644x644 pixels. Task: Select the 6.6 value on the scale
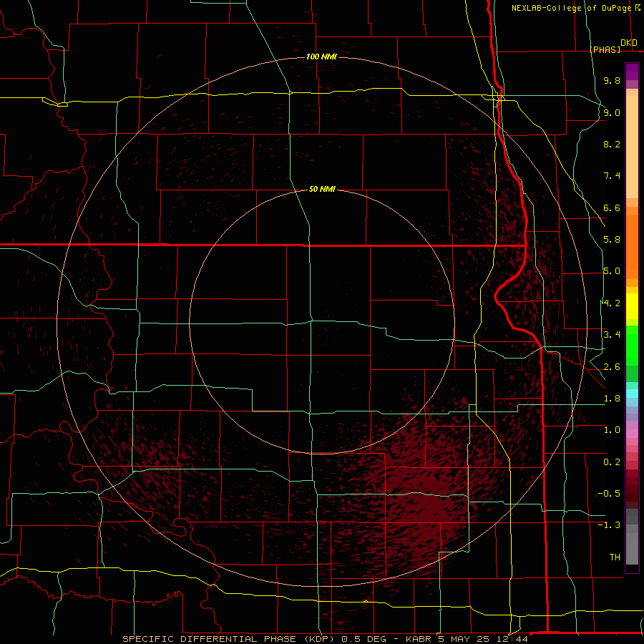coord(612,208)
